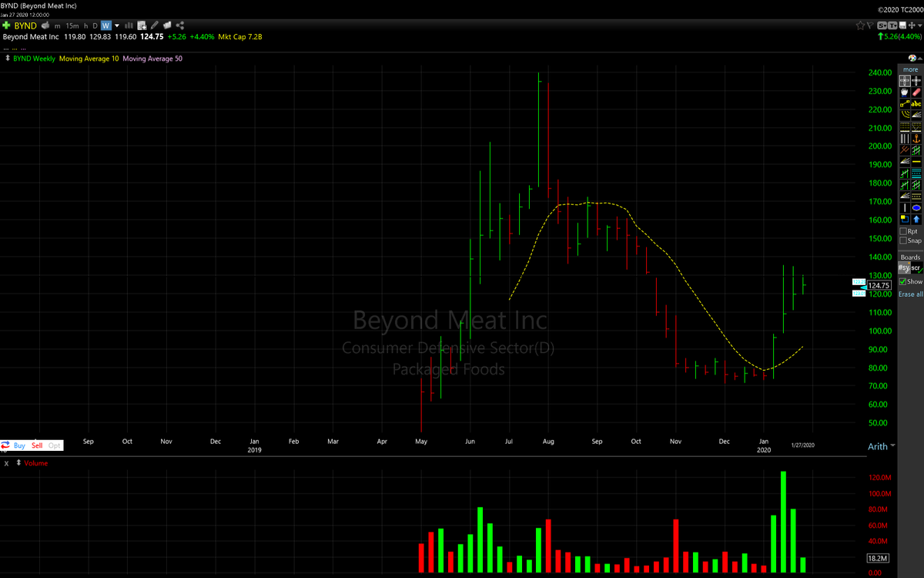
Task: Click the BYND ticker symbol field
Action: click(x=25, y=26)
